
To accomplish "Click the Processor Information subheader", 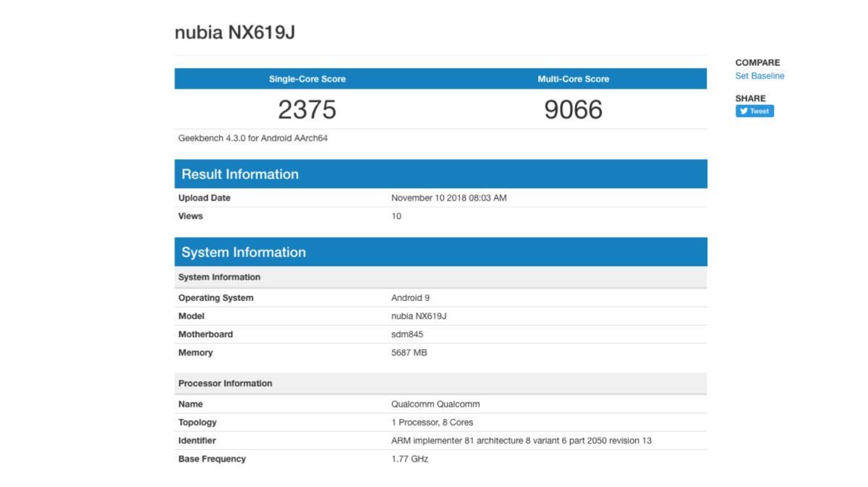I will pos(225,384).
